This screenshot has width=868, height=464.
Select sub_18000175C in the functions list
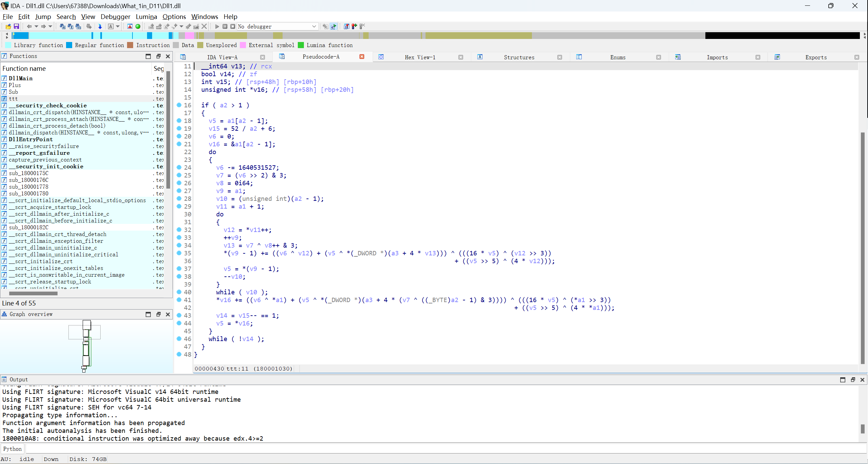pyautogui.click(x=83, y=173)
